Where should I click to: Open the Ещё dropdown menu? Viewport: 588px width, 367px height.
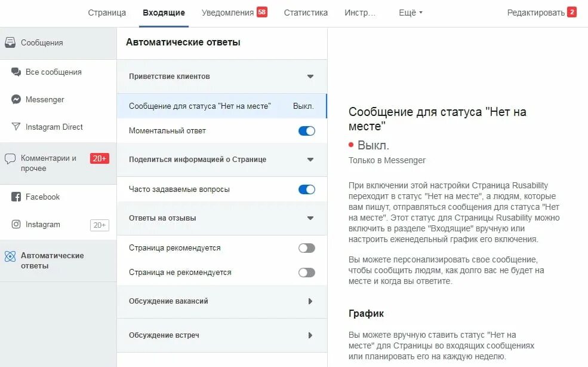(411, 13)
